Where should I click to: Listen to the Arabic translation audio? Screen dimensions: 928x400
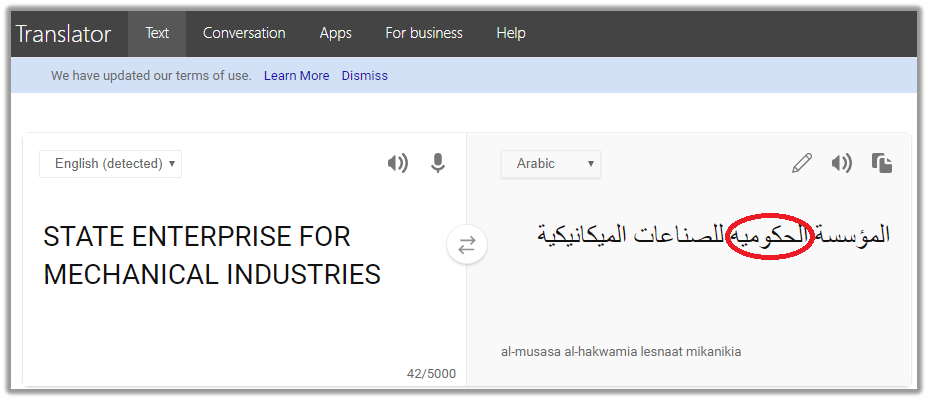(x=842, y=163)
